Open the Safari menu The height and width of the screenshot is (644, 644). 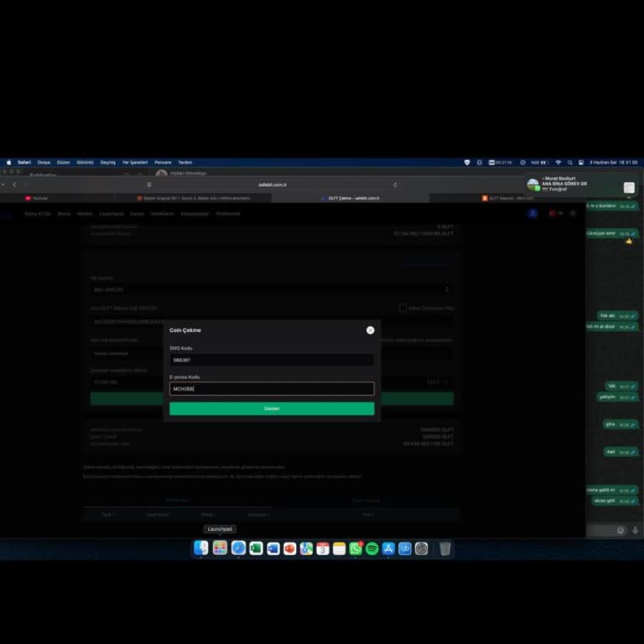point(24,162)
